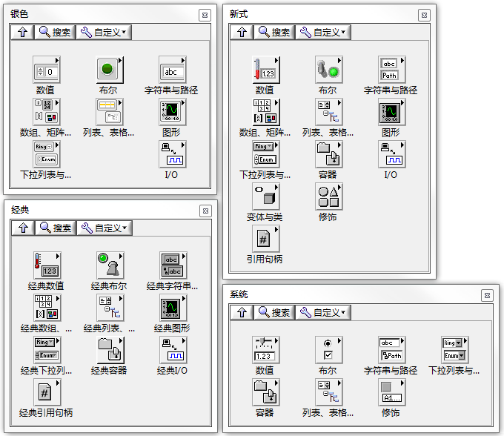
Task: Open 修饰 icon in 系统 palette
Action: (391, 392)
